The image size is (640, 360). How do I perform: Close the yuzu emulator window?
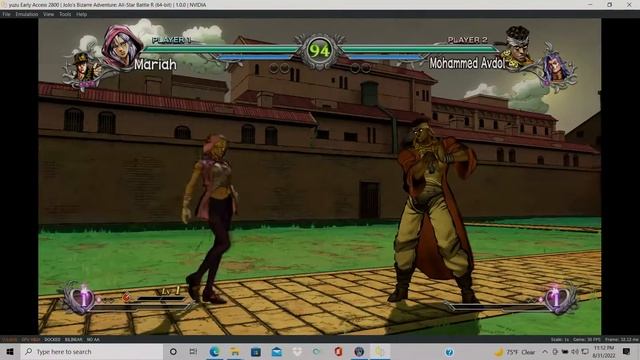pos(629,4)
